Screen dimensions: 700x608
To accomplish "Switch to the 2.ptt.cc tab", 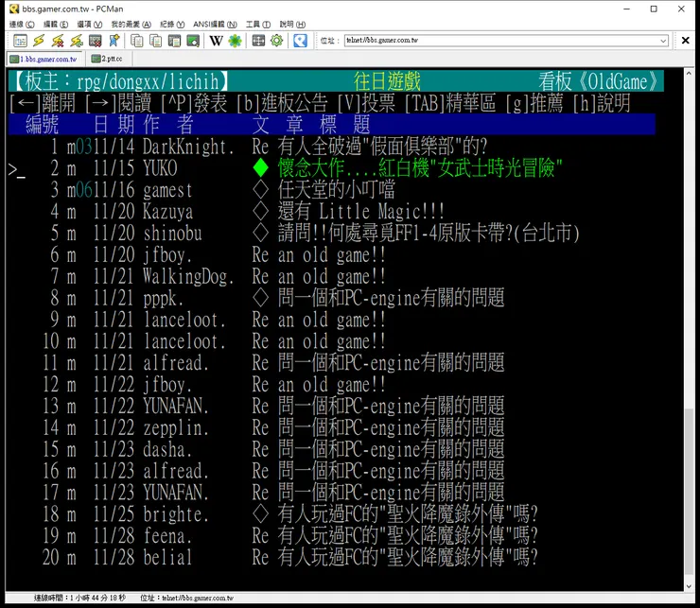I will pos(108,59).
